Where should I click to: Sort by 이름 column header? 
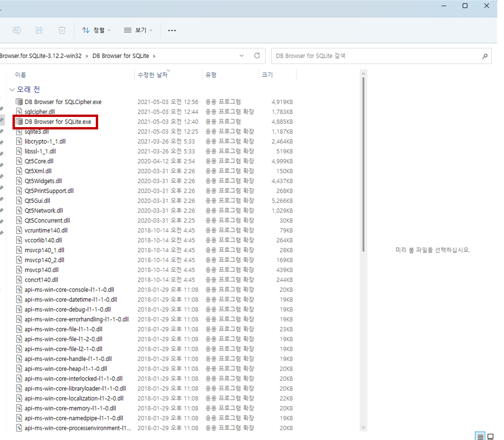pos(20,75)
